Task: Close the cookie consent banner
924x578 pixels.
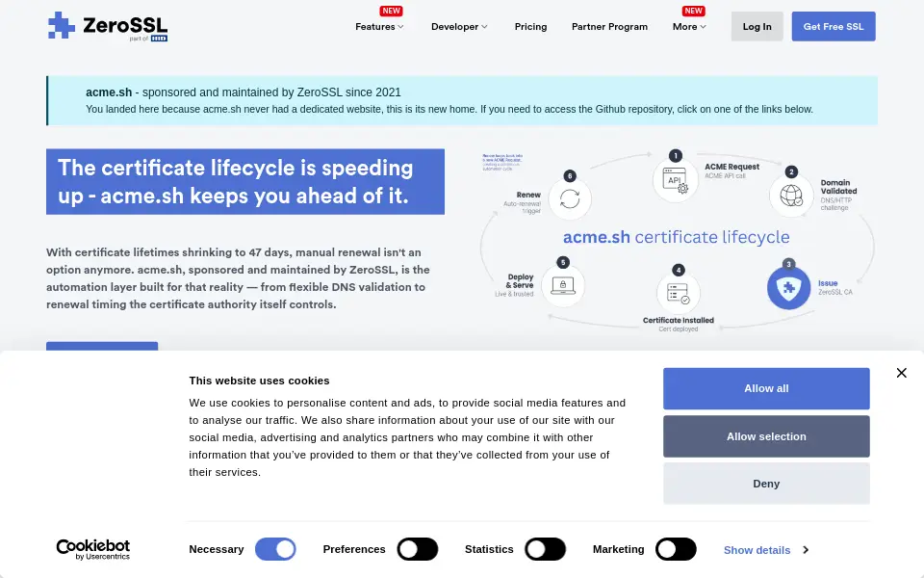Action: coord(901,373)
